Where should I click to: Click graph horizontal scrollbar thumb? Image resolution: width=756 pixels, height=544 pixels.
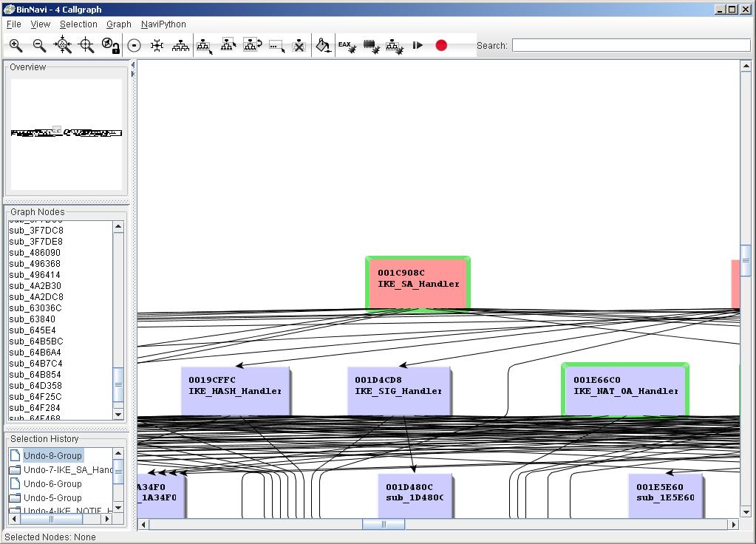tap(384, 524)
